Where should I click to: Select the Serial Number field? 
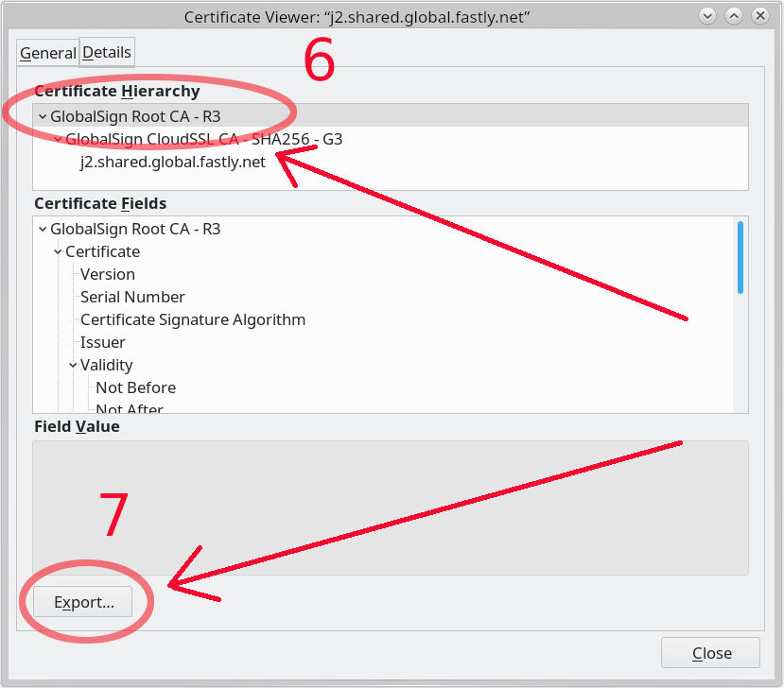(132, 298)
